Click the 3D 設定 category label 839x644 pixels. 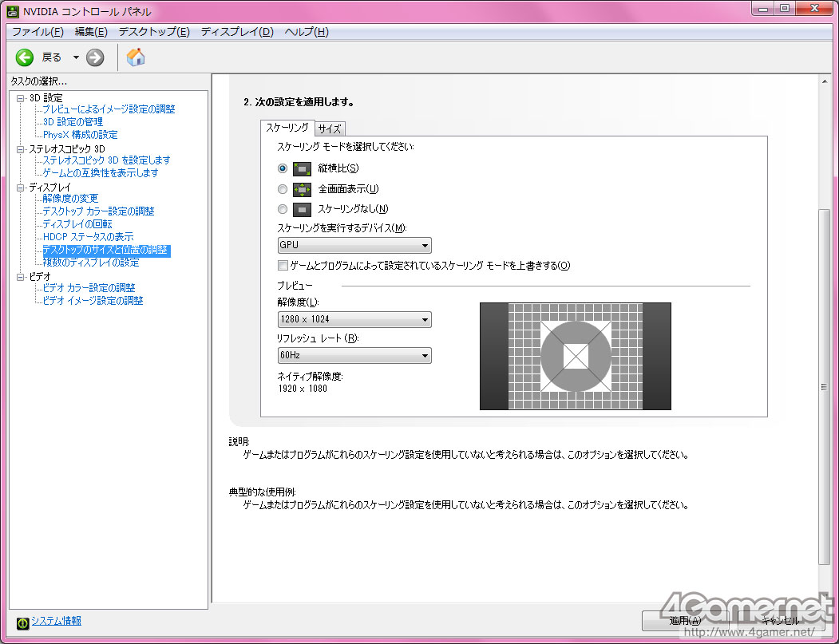click(x=46, y=98)
